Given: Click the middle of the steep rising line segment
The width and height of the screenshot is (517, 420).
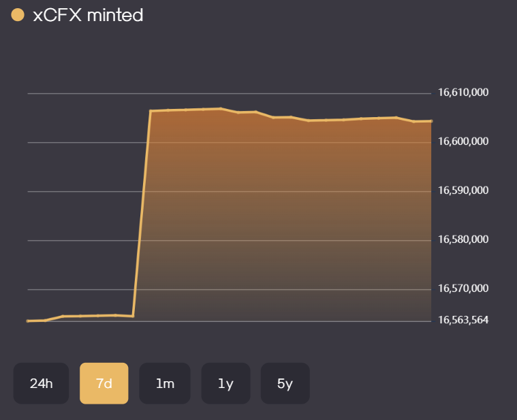Looking at the screenshot, I should (142, 214).
